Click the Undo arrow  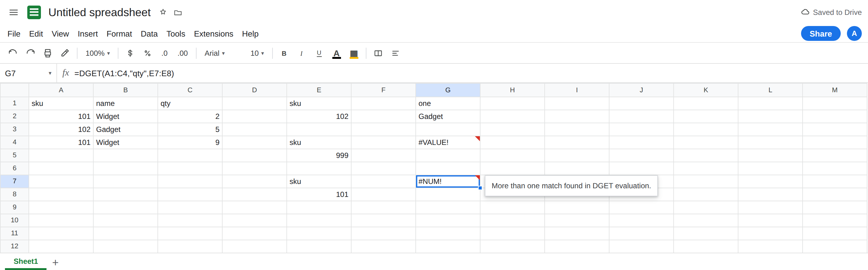pos(13,53)
